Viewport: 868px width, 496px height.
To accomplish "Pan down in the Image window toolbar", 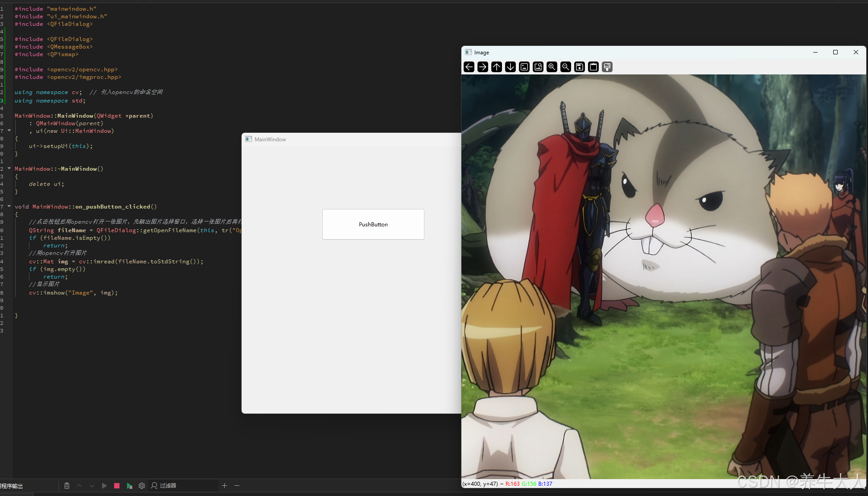I will click(510, 67).
